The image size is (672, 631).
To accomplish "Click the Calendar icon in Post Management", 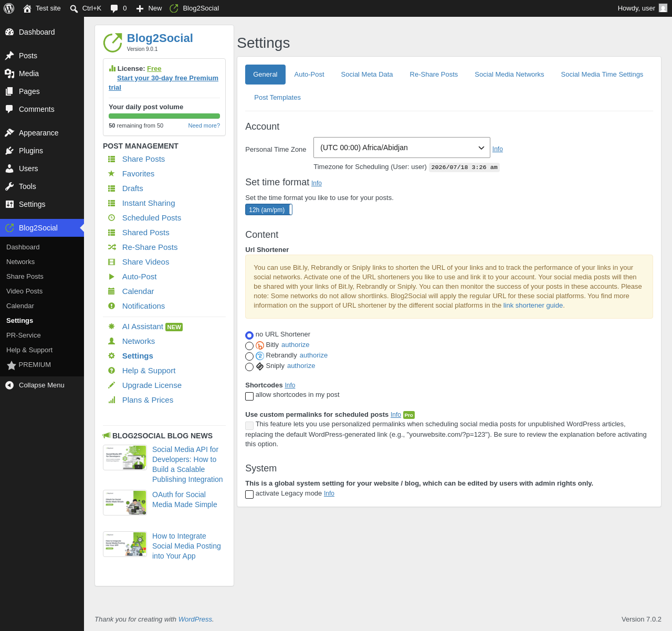I will pyautogui.click(x=111, y=291).
